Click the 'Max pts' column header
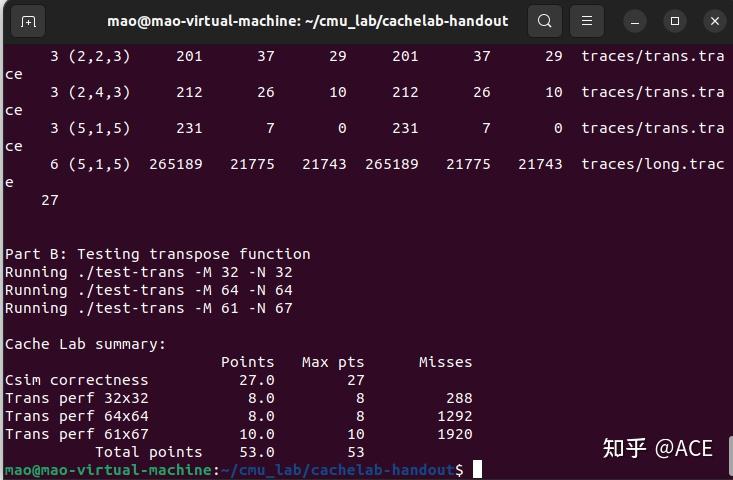Viewport: 733px width, 480px height. click(x=333, y=362)
